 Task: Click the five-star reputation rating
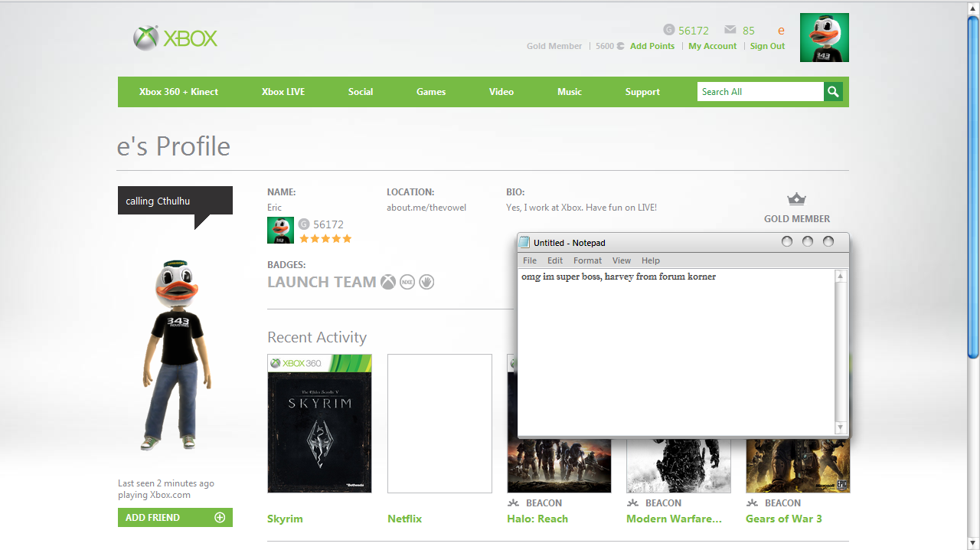point(325,239)
